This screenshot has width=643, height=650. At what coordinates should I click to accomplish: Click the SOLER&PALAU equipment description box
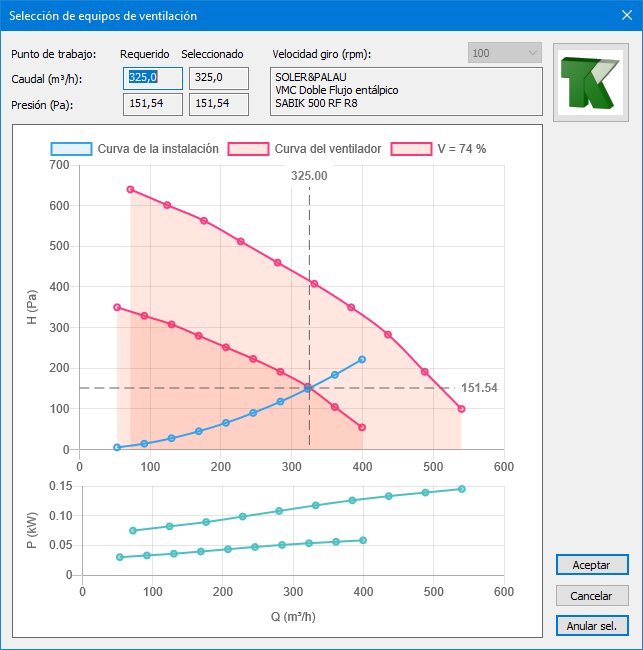coord(405,90)
